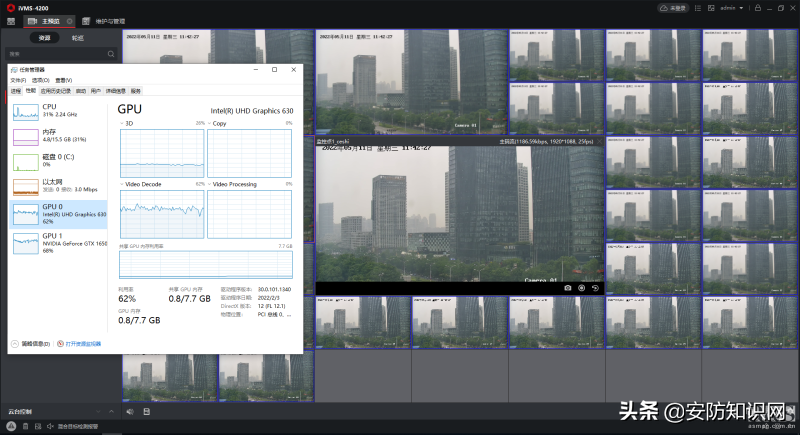
Task: Capture snapshot with camera icon in enlarged view
Action: [x=567, y=288]
